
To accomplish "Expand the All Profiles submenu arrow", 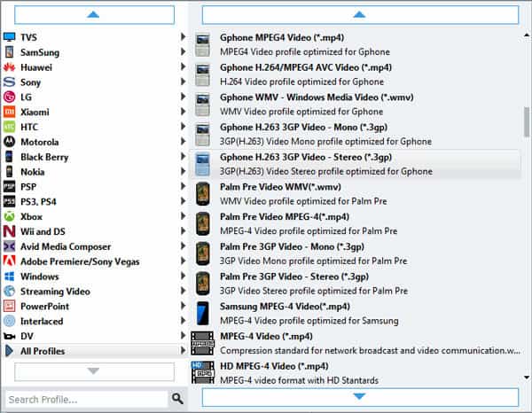I will click(x=183, y=350).
